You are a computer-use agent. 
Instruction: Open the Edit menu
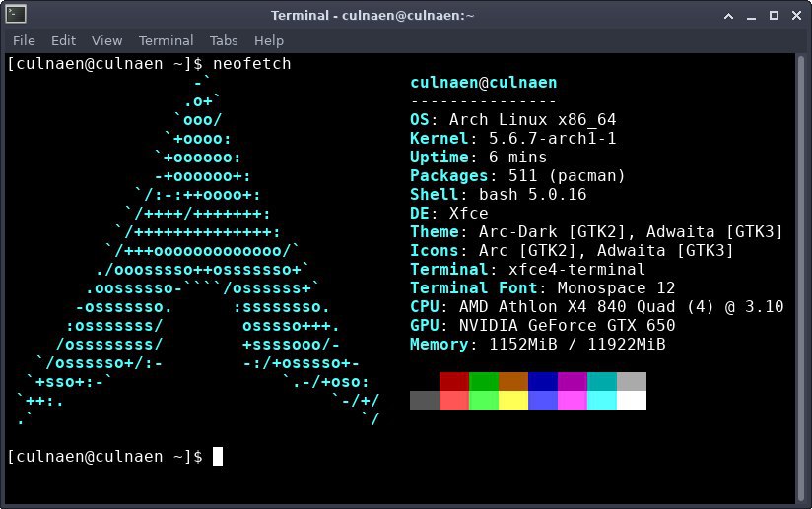pos(63,41)
